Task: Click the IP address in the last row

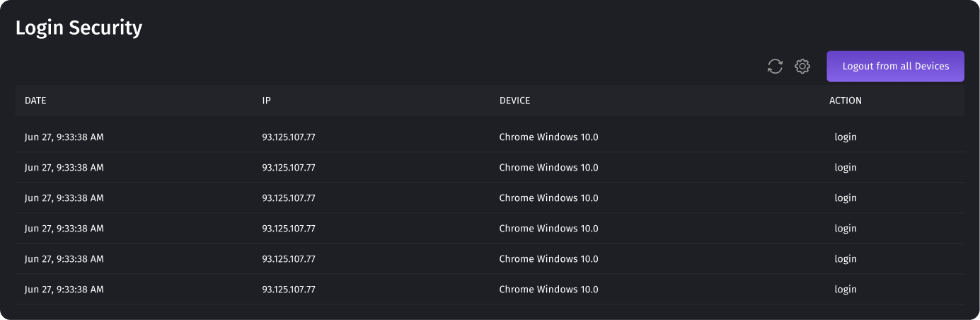Action: pos(289,290)
